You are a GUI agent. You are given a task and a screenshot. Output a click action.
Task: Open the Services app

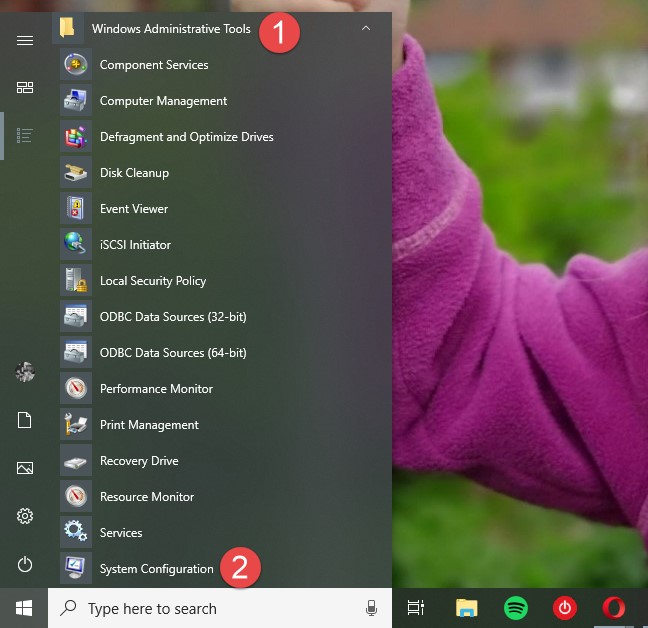(121, 533)
